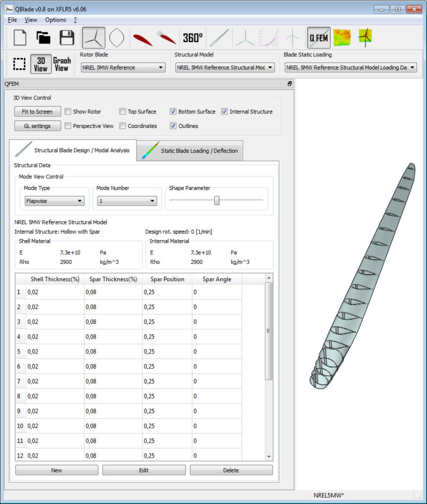Open the turbine definition icon
This screenshot has height=504, width=427.
coord(292,38)
